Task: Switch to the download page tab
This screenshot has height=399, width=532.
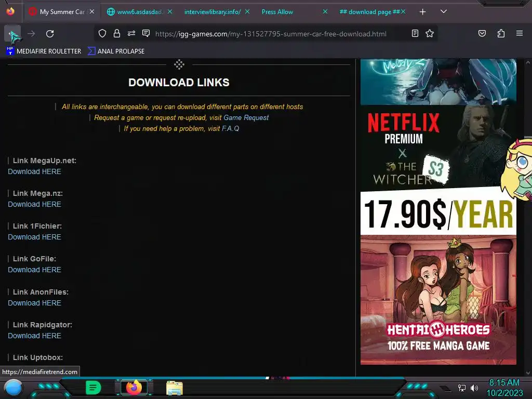Action: pyautogui.click(x=369, y=12)
